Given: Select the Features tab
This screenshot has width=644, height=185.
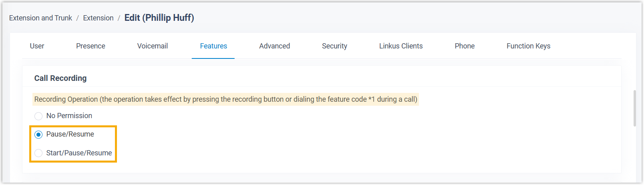Looking at the screenshot, I should click(x=213, y=46).
